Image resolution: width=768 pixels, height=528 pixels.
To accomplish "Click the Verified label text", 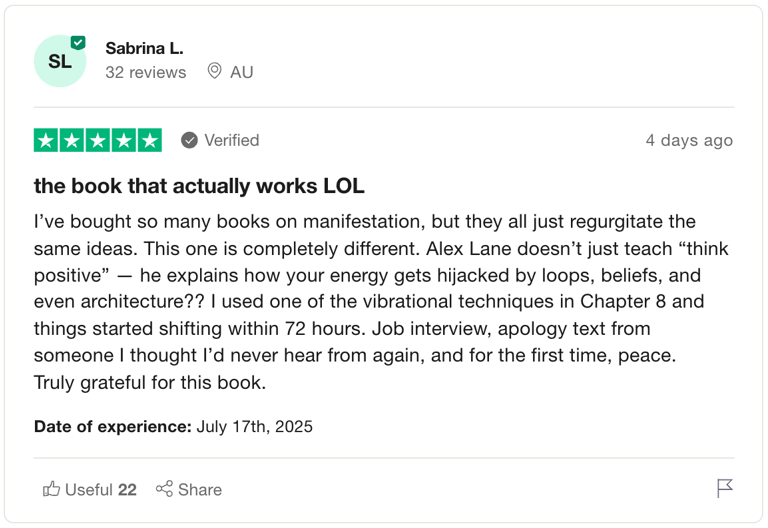I will 232,141.
